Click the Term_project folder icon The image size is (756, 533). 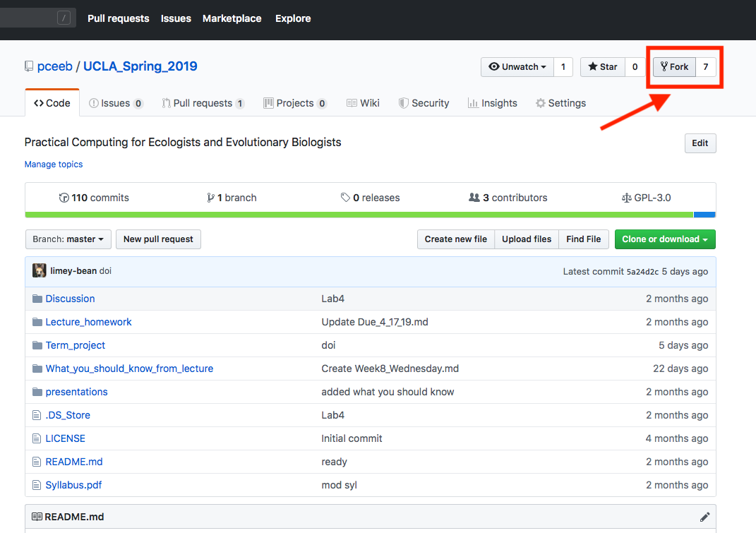[37, 345]
